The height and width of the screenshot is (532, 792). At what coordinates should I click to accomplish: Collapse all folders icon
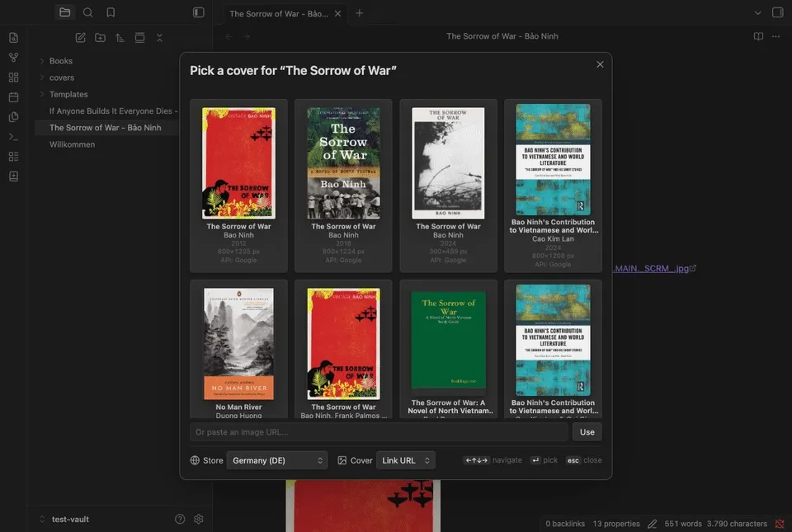pyautogui.click(x=159, y=38)
